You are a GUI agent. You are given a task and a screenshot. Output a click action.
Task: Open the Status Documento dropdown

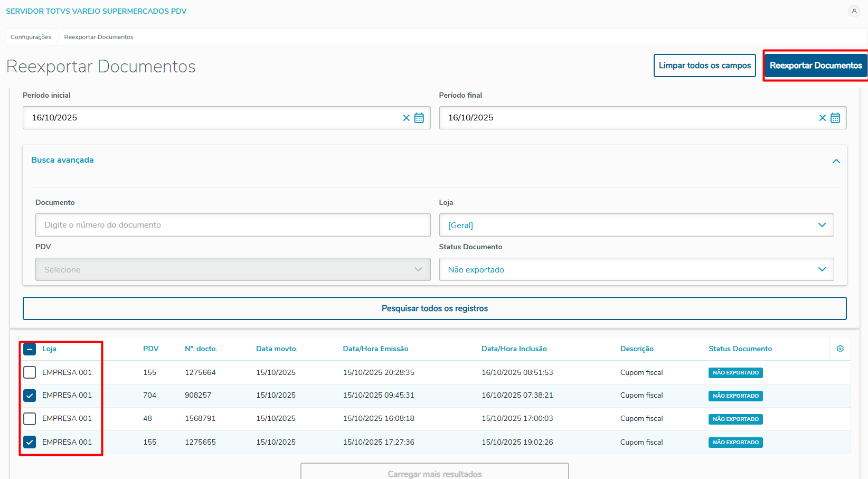636,269
